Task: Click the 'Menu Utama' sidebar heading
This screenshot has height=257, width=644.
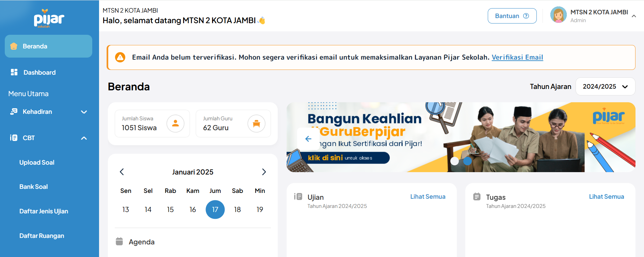Action: pos(28,94)
